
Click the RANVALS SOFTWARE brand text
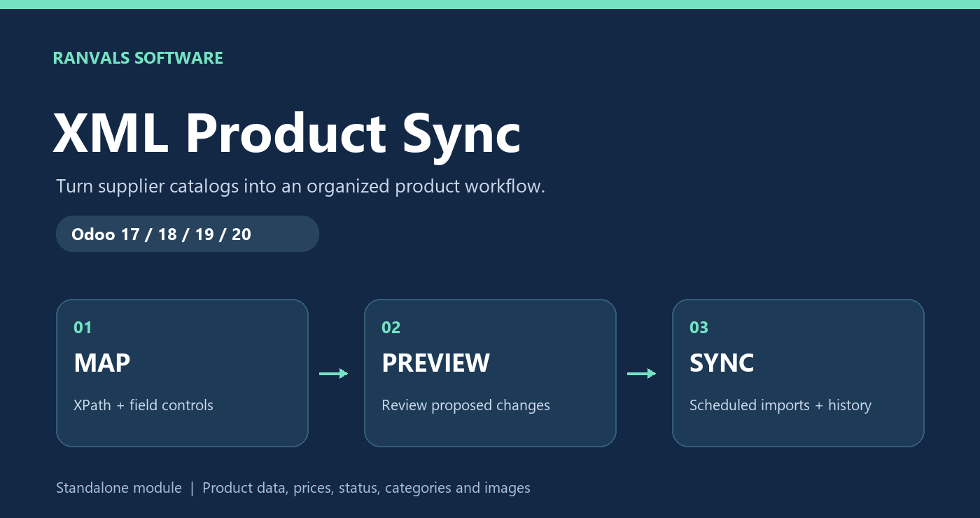click(138, 58)
